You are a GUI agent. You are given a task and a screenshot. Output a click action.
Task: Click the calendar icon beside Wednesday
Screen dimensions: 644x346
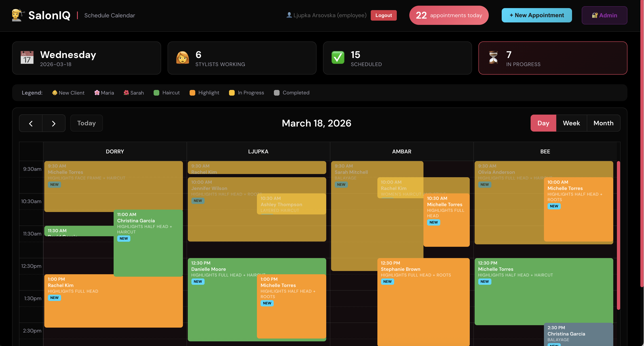(x=27, y=58)
